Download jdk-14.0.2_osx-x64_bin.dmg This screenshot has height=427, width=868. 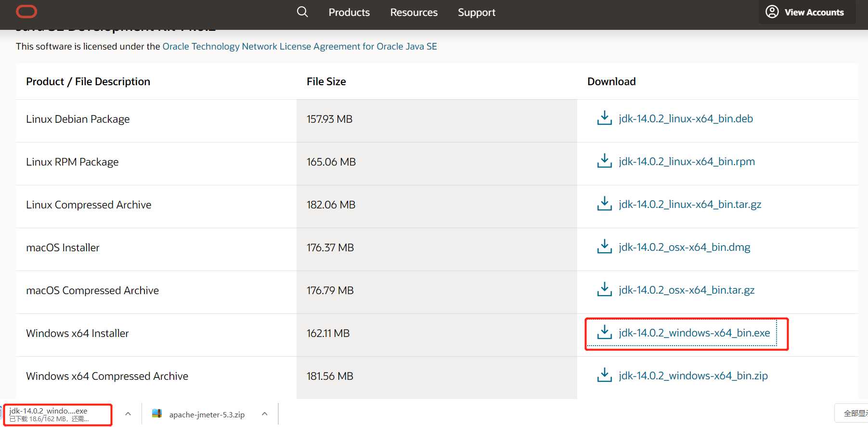(684, 247)
